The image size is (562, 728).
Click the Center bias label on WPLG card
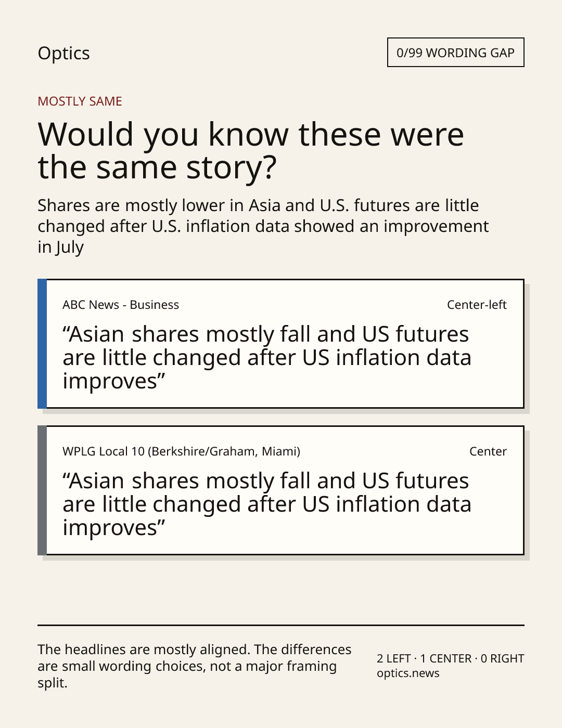[x=488, y=451]
